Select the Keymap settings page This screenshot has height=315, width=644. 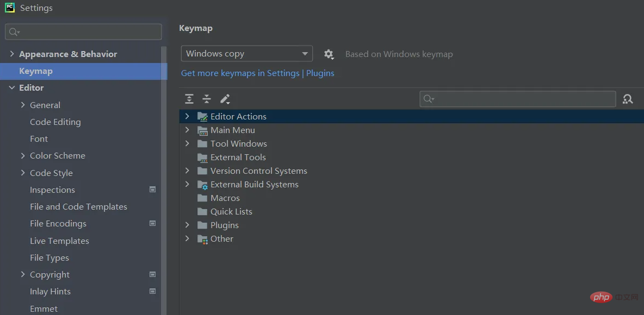36,71
